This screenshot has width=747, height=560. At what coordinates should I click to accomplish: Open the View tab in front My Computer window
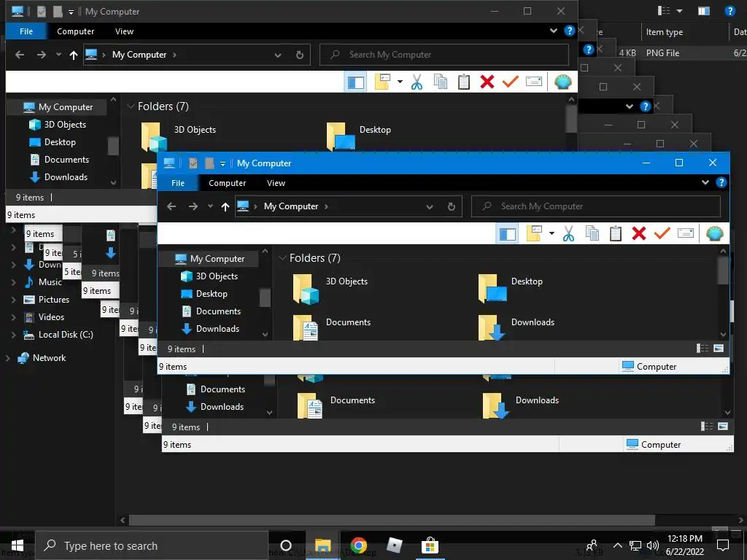click(x=276, y=183)
